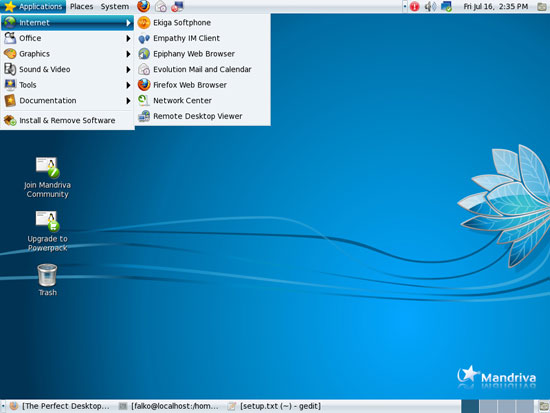Open Empathy IM Client

(203, 38)
